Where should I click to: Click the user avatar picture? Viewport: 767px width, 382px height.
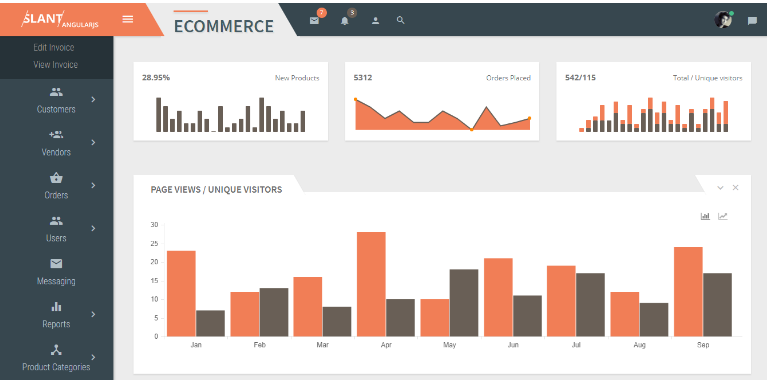pyautogui.click(x=723, y=20)
